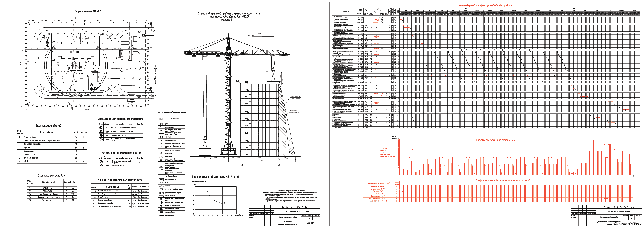Image resolution: width=644 pixels, height=228 pixels.
Task: Click the fire hydrant legend symbol
Action: tap(161, 140)
